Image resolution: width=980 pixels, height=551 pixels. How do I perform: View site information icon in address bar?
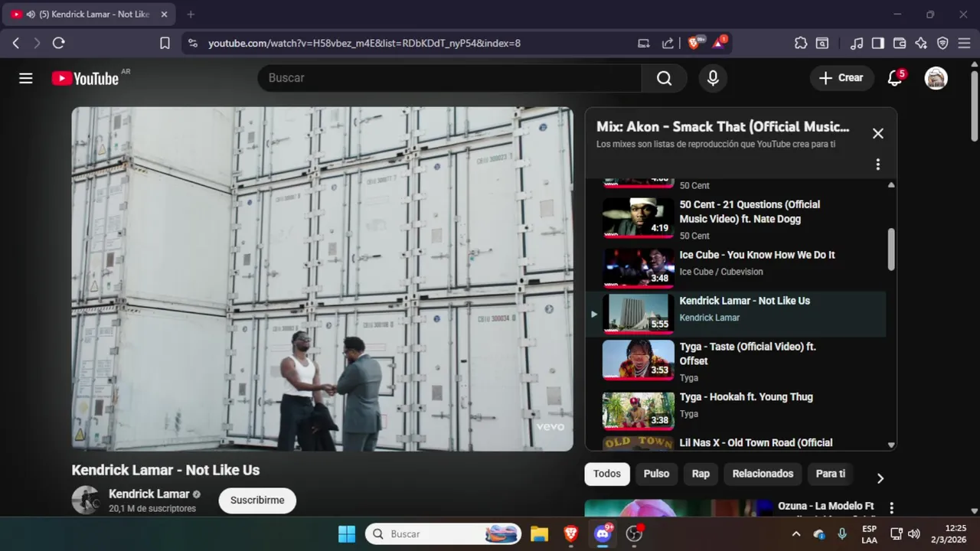pos(192,44)
